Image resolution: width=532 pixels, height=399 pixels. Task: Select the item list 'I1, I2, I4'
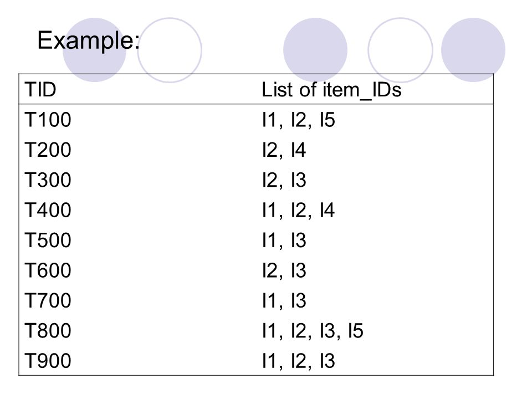pyautogui.click(x=299, y=211)
